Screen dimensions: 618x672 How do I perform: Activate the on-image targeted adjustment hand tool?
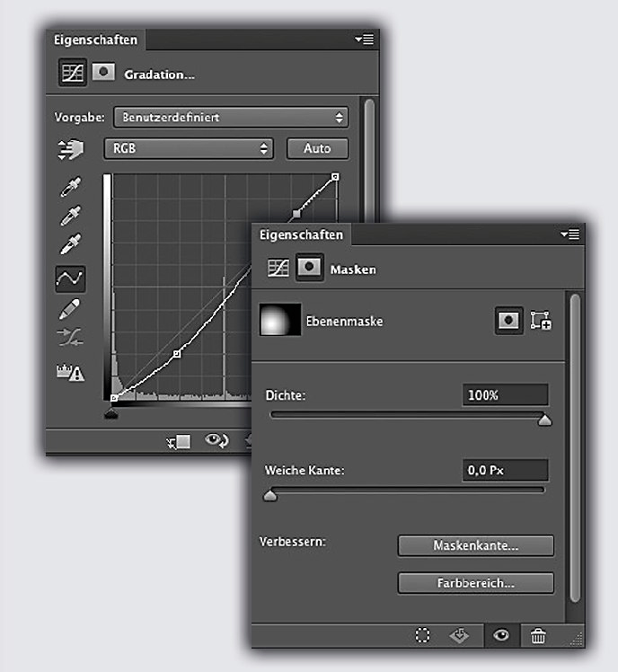coord(71,149)
